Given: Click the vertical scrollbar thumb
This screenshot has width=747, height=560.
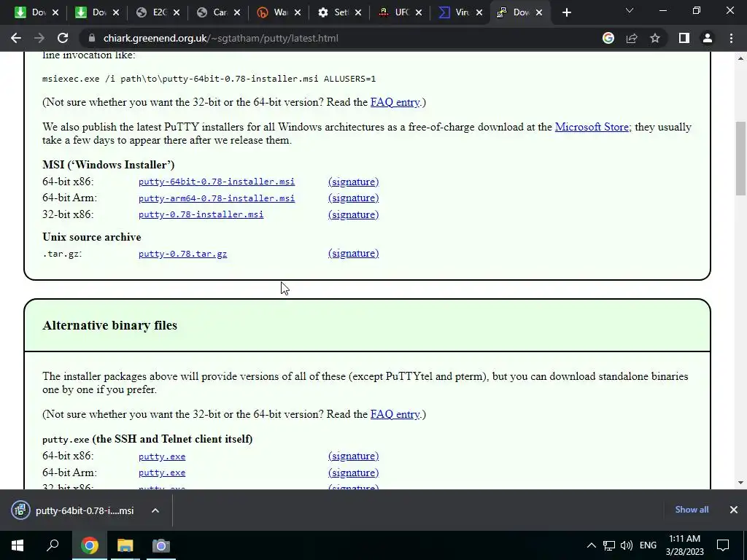Looking at the screenshot, I should (741, 158).
